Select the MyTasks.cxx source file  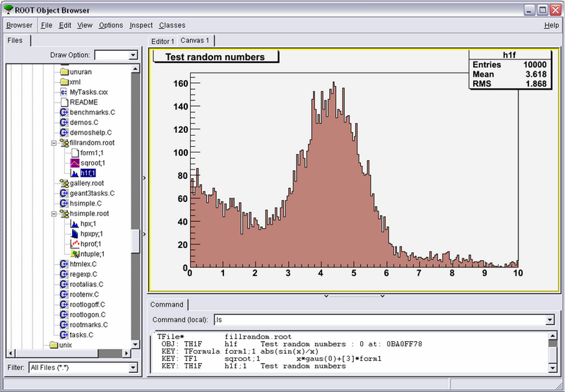click(x=88, y=92)
